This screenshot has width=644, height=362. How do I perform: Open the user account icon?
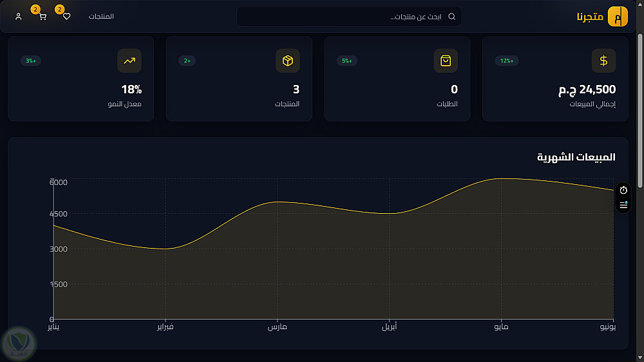19,17
